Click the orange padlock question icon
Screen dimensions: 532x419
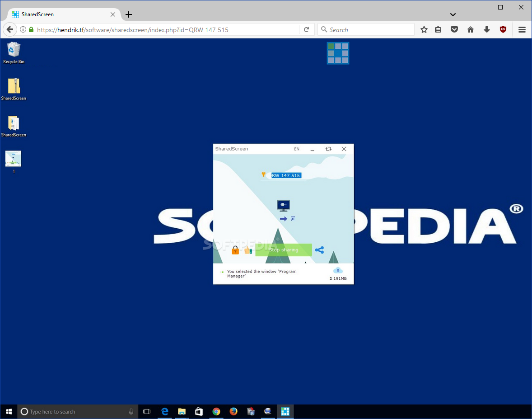click(235, 250)
